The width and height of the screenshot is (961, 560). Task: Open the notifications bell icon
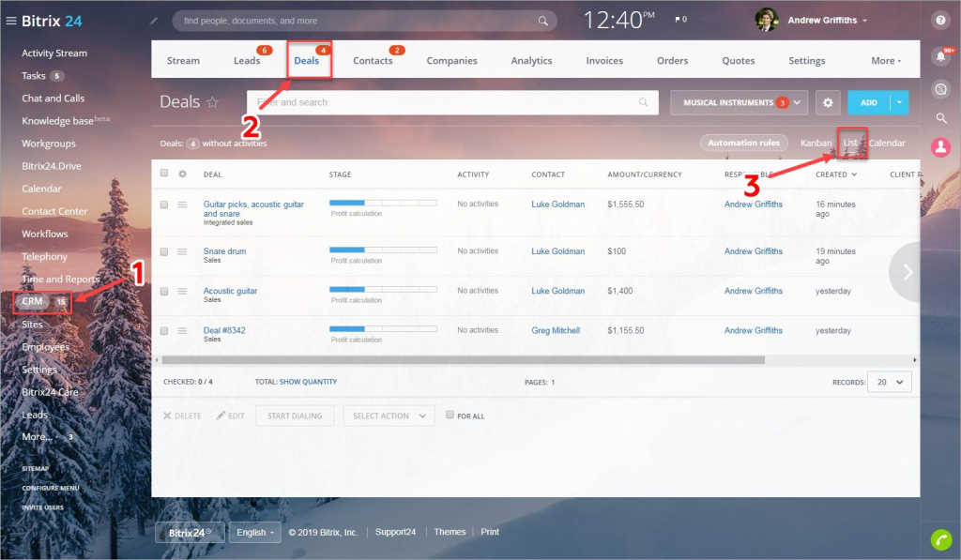[940, 57]
